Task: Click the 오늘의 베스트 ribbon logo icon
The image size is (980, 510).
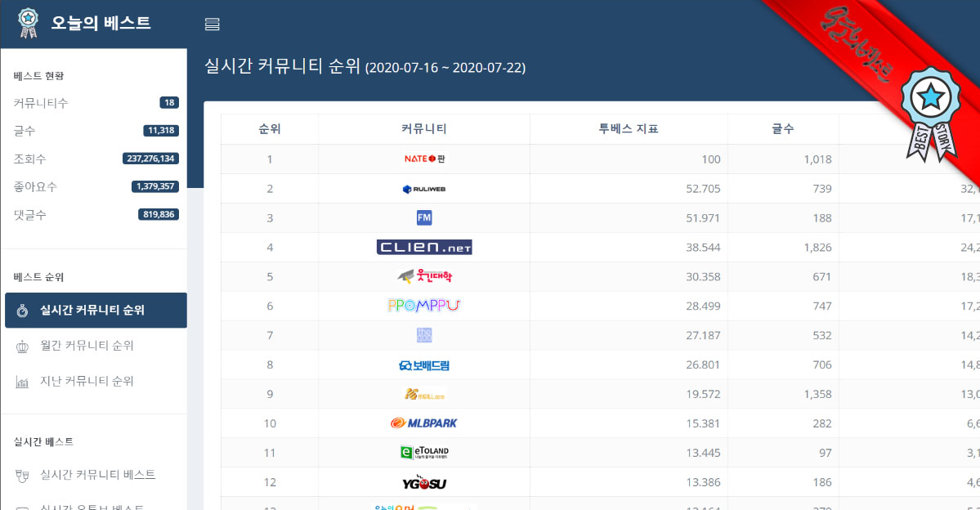Action: (x=28, y=23)
